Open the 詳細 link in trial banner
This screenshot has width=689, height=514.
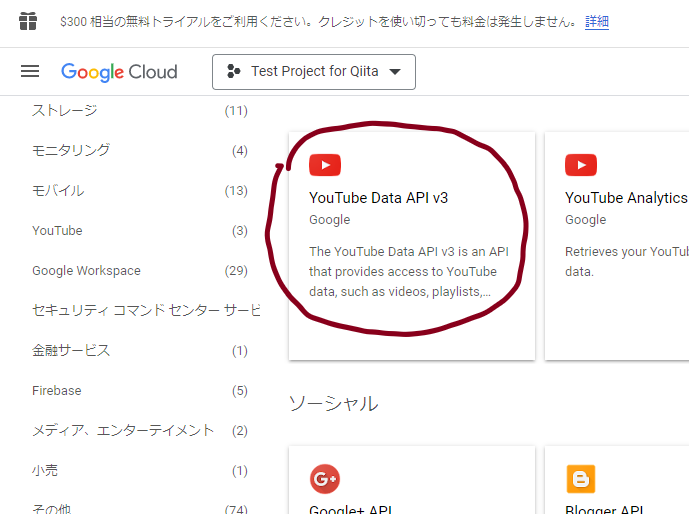597,22
